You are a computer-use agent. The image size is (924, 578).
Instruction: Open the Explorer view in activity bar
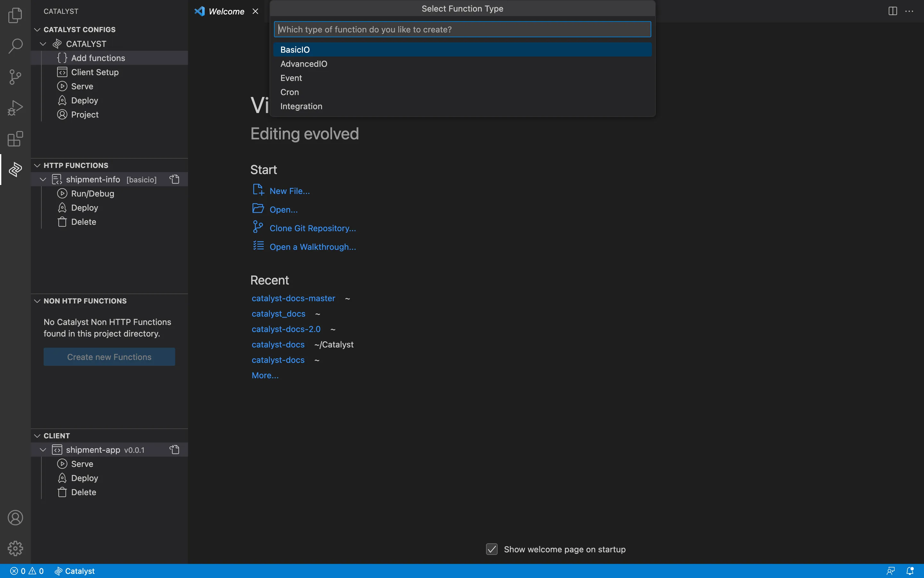[x=15, y=15]
